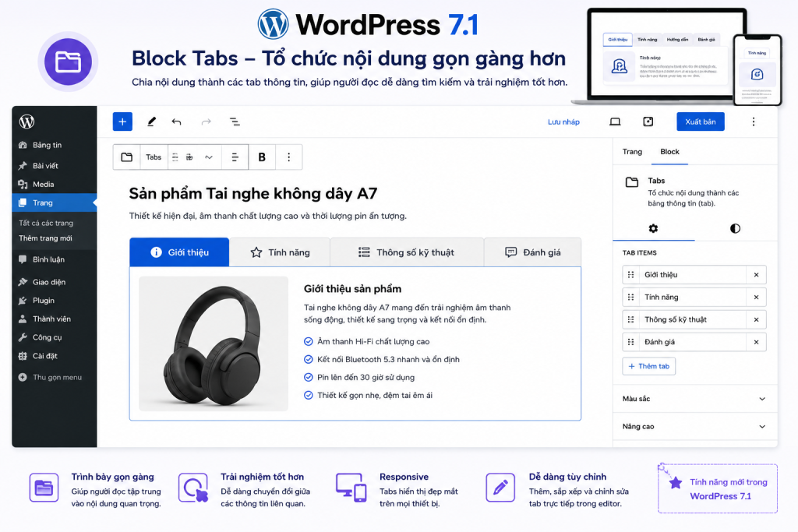Open the block styles half-circle tab

coord(735,228)
